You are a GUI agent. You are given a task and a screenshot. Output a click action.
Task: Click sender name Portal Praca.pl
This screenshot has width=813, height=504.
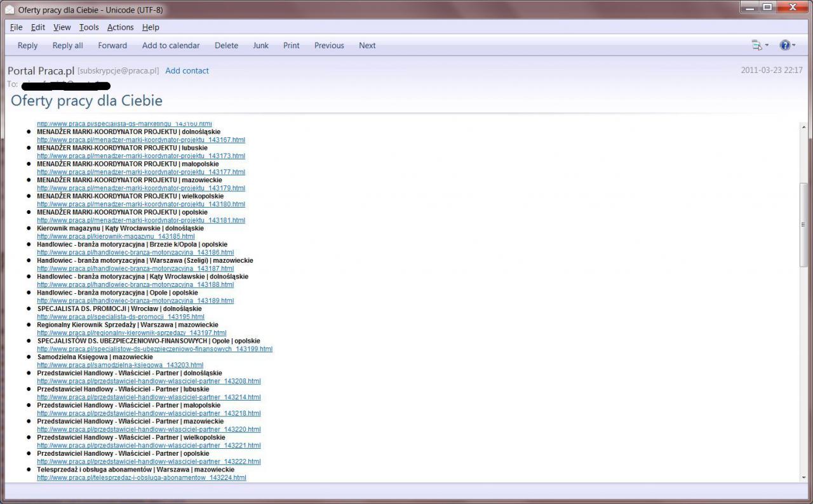coord(41,70)
